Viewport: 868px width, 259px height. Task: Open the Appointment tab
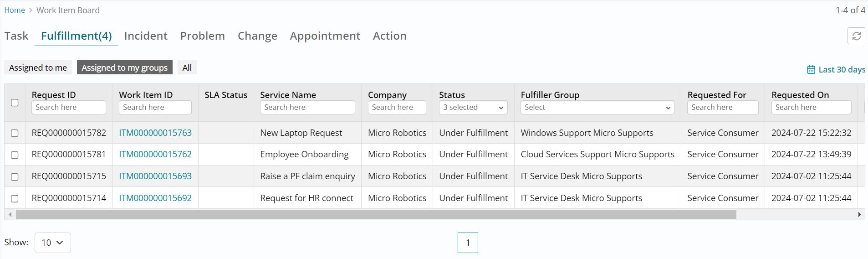[325, 36]
